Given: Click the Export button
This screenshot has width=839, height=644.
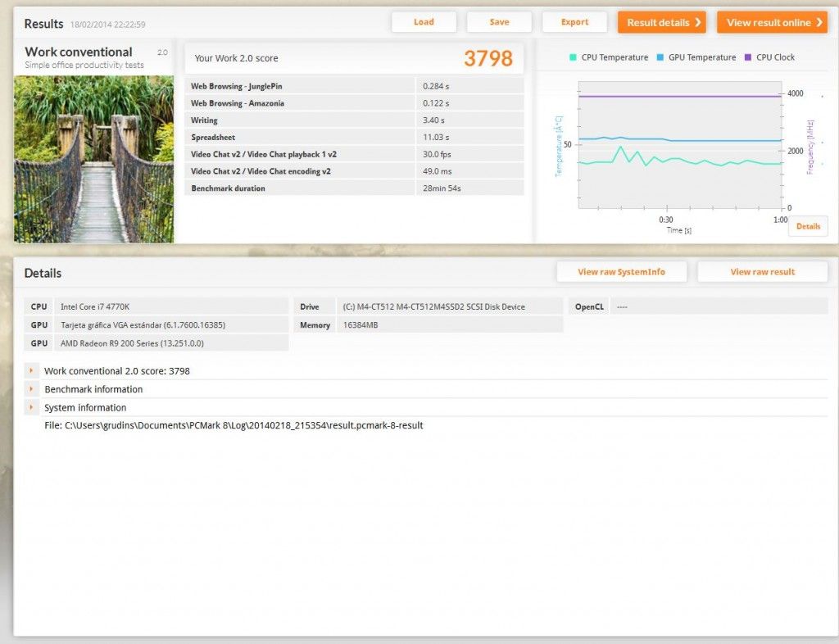Looking at the screenshot, I should (x=574, y=22).
